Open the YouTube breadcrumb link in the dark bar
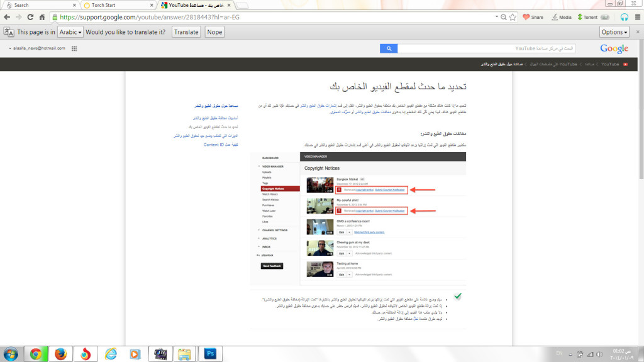 pyautogui.click(x=610, y=64)
